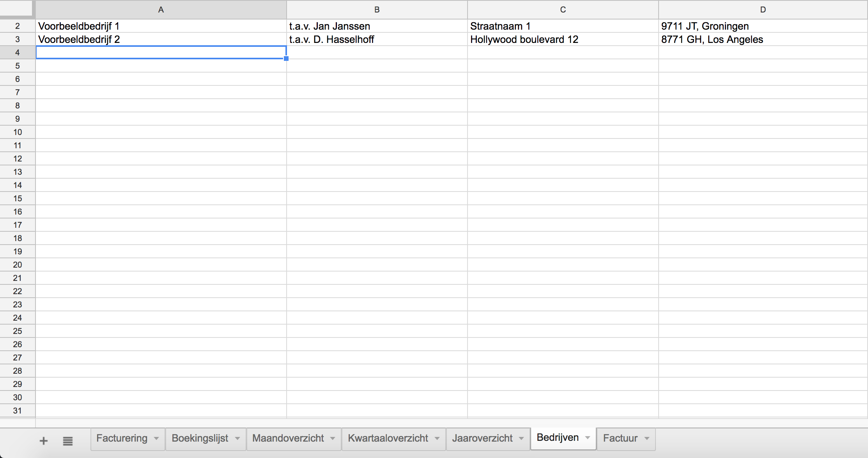The width and height of the screenshot is (868, 458).
Task: Select row 15 header
Action: pyautogui.click(x=18, y=199)
